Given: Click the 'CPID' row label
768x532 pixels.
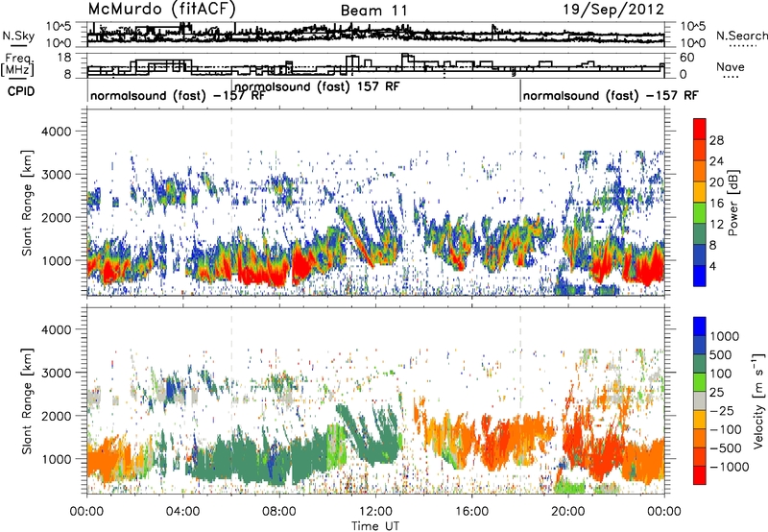Looking at the screenshot, I should [x=21, y=91].
